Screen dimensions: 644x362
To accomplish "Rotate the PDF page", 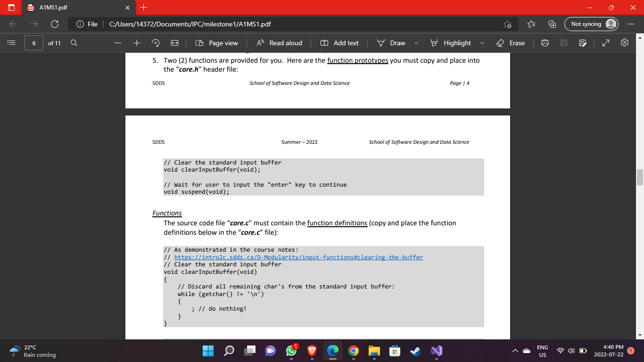I will click(x=155, y=43).
